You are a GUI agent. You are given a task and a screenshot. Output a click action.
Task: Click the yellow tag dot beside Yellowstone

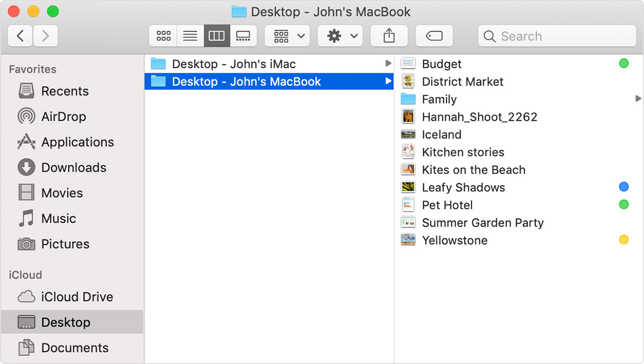[x=624, y=239]
